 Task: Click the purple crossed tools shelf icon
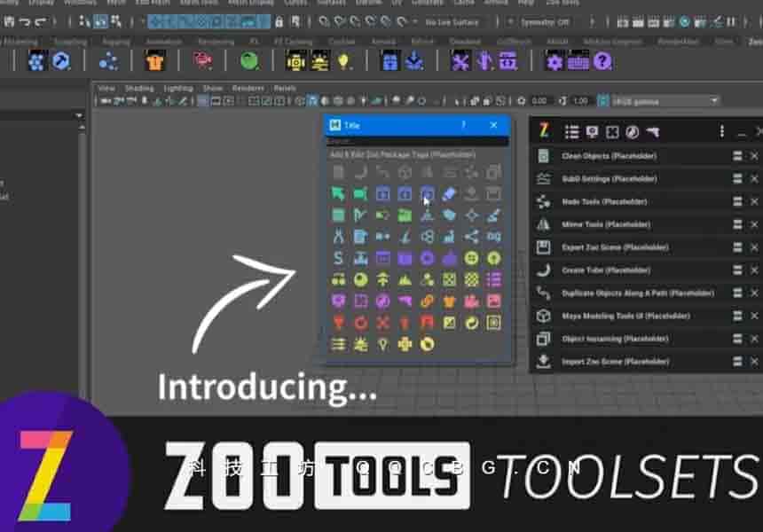coord(460,62)
